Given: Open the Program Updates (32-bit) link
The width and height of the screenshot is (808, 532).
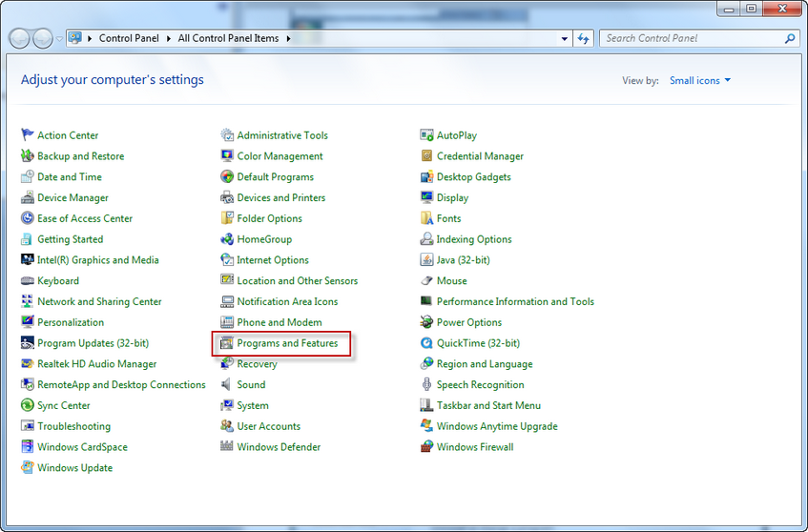Looking at the screenshot, I should [93, 343].
